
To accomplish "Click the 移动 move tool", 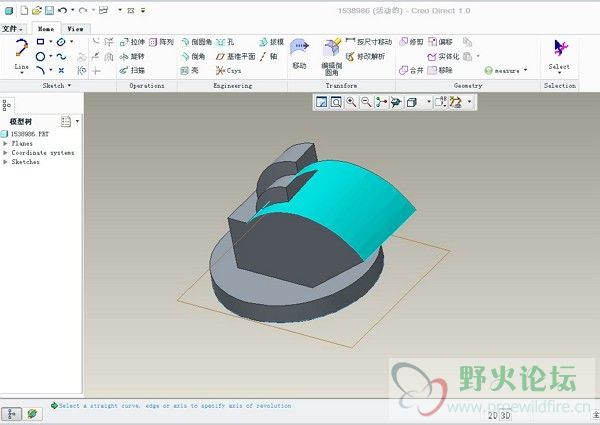I will point(299,54).
